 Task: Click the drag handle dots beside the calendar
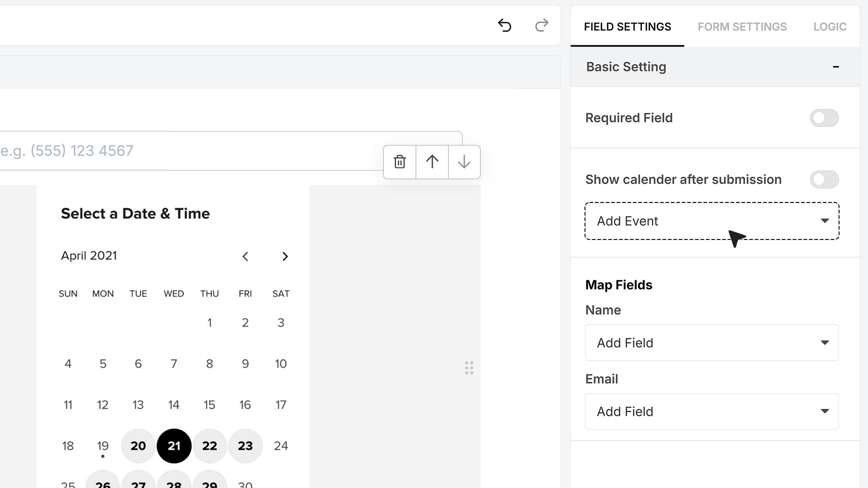469,368
